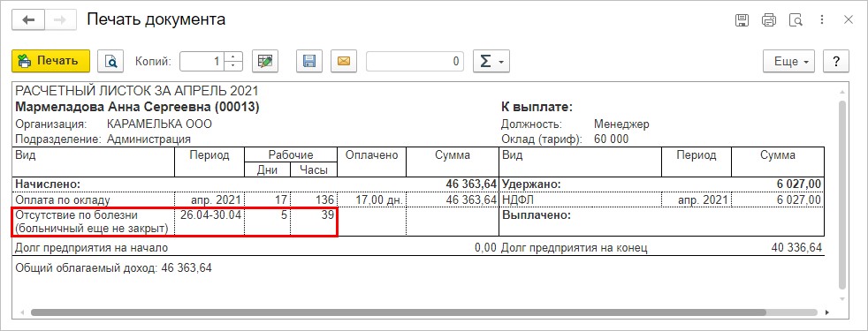Click the scroll left arrow at bottom
The width and height of the screenshot is (868, 331).
coord(21,312)
